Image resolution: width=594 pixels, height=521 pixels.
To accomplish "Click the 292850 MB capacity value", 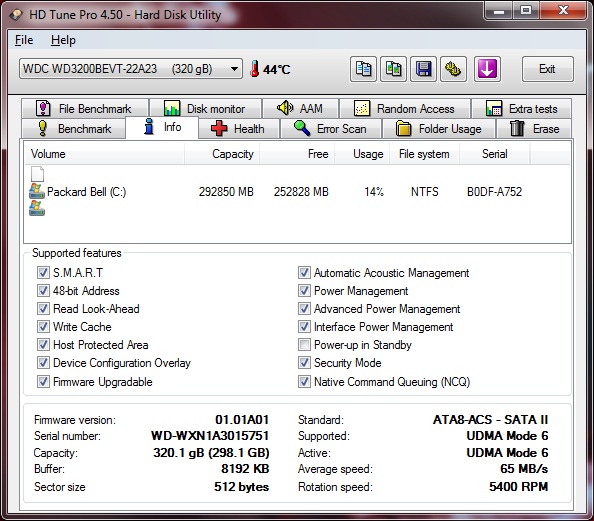I will pos(226,192).
